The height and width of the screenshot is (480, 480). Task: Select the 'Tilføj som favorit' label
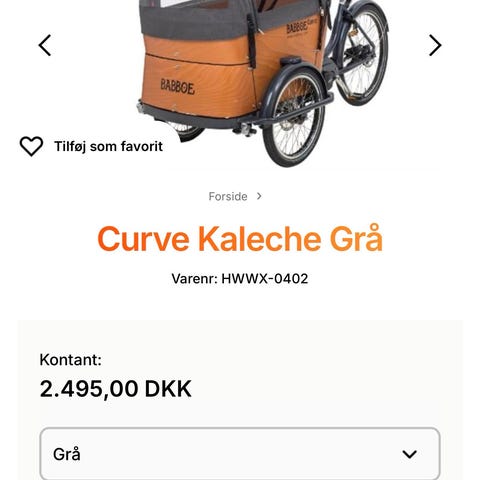[109, 147]
